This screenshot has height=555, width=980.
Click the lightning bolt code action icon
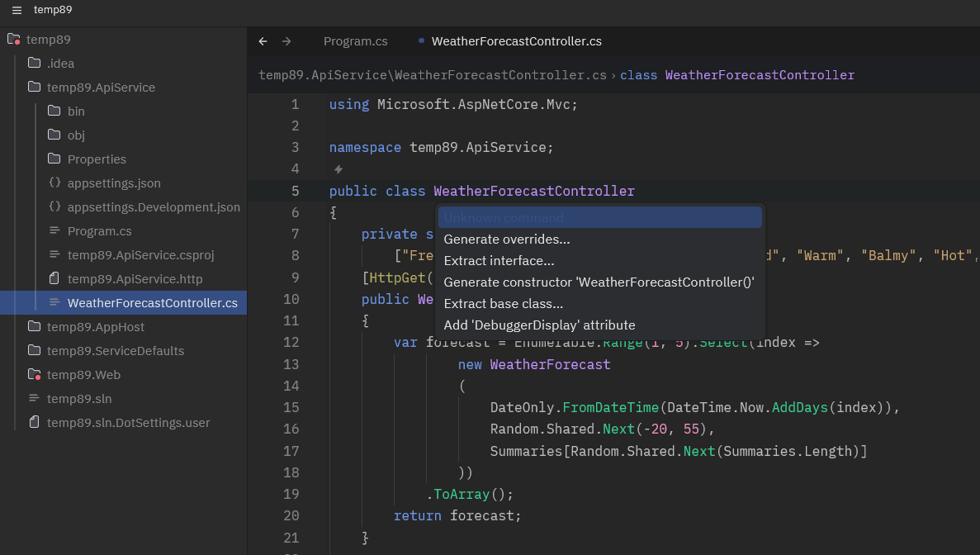coord(338,169)
